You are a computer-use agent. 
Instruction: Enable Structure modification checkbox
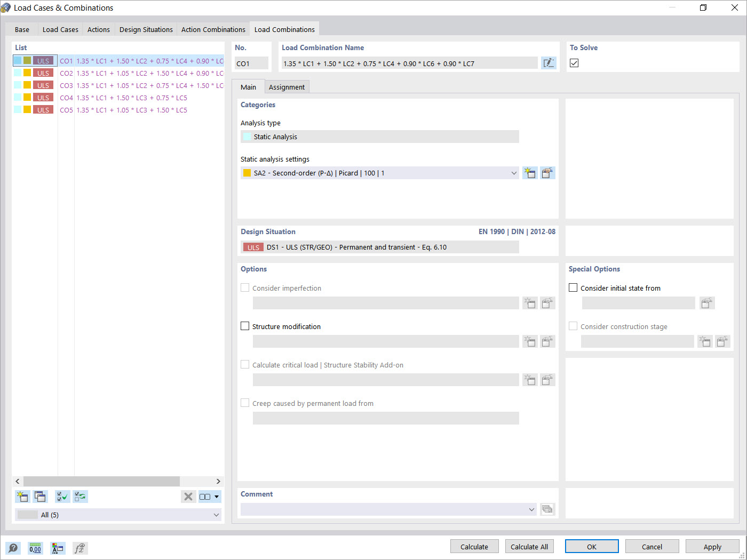pos(245,326)
